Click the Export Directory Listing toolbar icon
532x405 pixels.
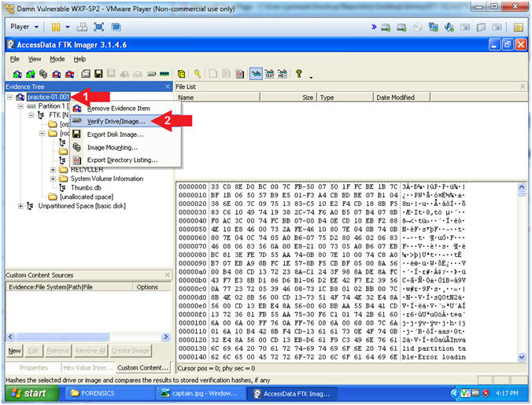point(239,74)
